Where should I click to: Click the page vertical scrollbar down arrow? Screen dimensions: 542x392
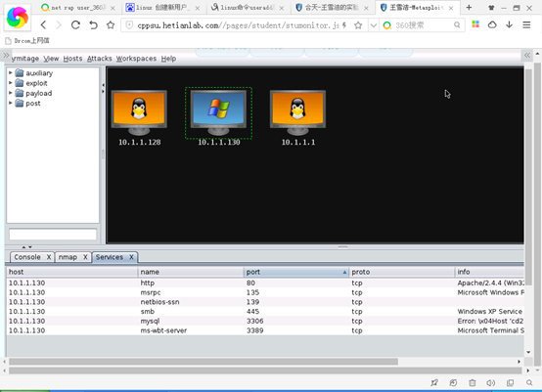[x=537, y=370]
